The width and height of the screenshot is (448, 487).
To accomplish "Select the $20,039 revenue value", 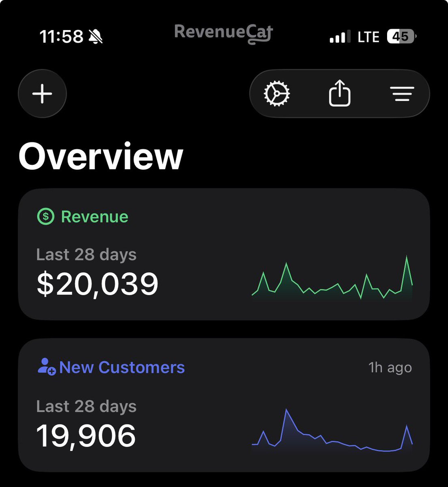I will pos(97,284).
